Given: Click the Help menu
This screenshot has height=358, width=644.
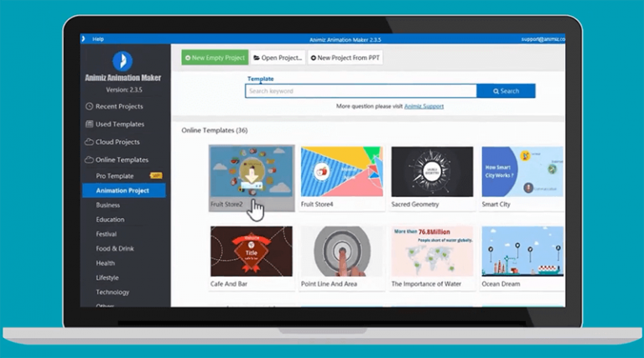Looking at the screenshot, I should 98,39.
